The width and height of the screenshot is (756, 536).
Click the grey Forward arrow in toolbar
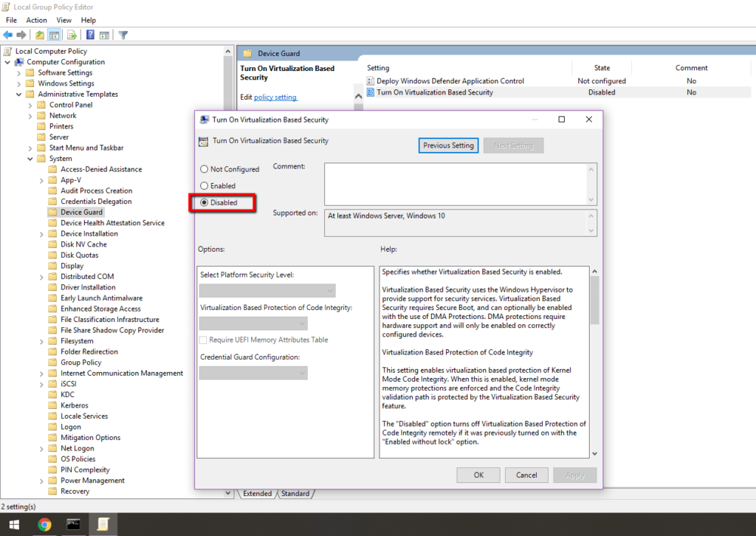tap(21, 35)
